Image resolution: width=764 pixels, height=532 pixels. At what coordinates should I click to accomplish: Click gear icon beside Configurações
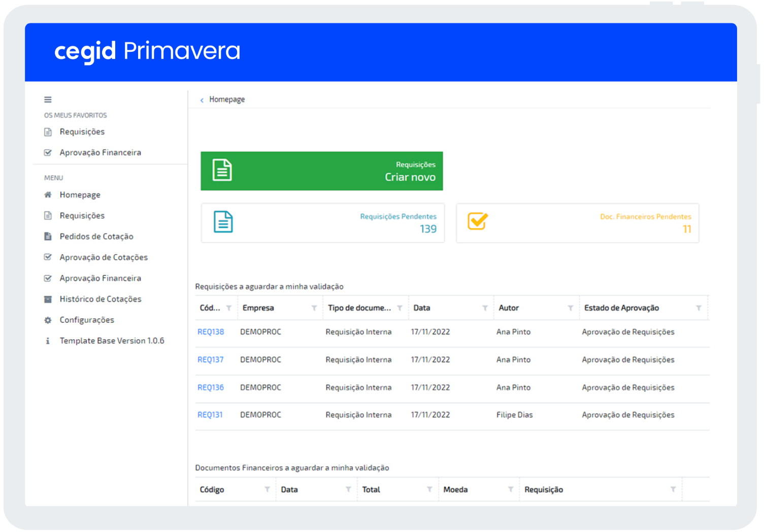(48, 320)
